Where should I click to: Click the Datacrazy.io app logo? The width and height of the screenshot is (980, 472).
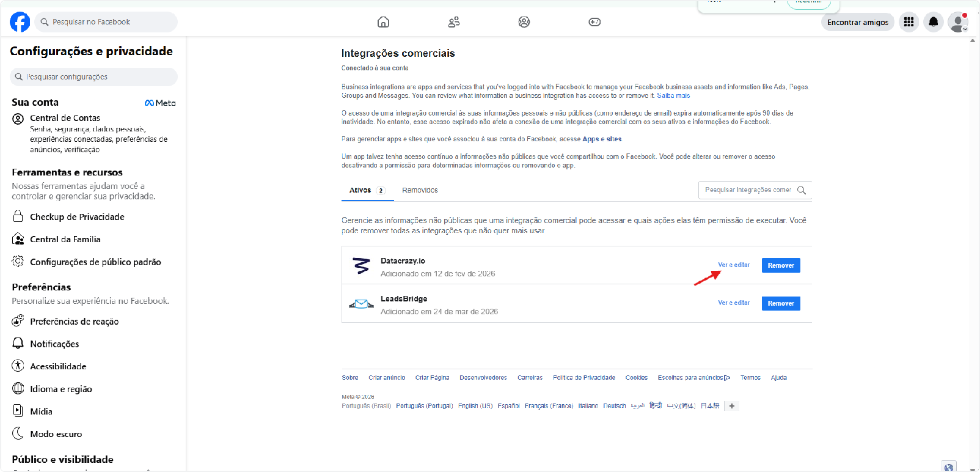point(361,266)
